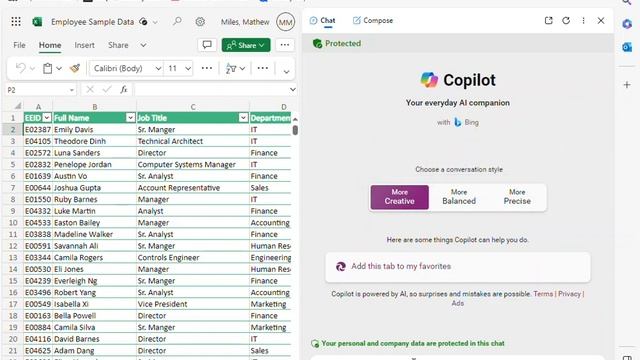Select More Precise conversation style

(x=517, y=197)
